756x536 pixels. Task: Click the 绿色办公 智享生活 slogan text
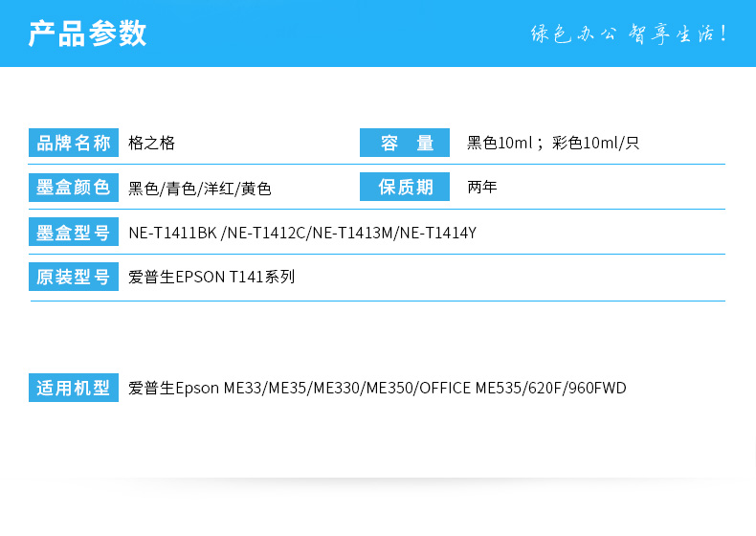point(629,34)
